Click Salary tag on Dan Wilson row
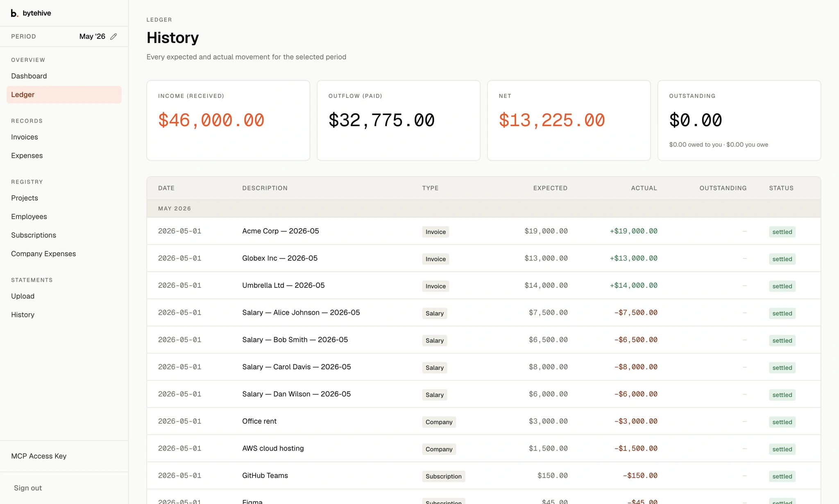This screenshot has height=504, width=839. (x=435, y=395)
